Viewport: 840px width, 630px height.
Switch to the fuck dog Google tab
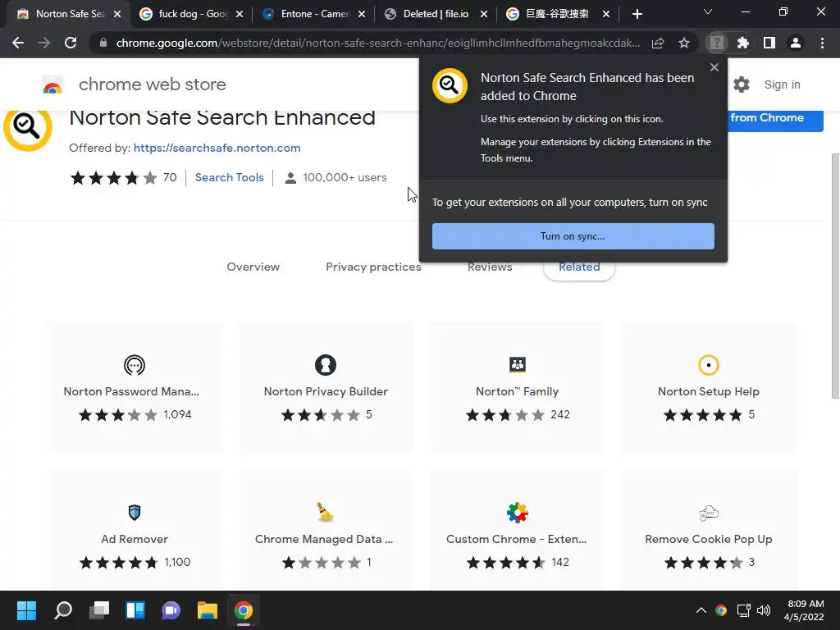[190, 14]
